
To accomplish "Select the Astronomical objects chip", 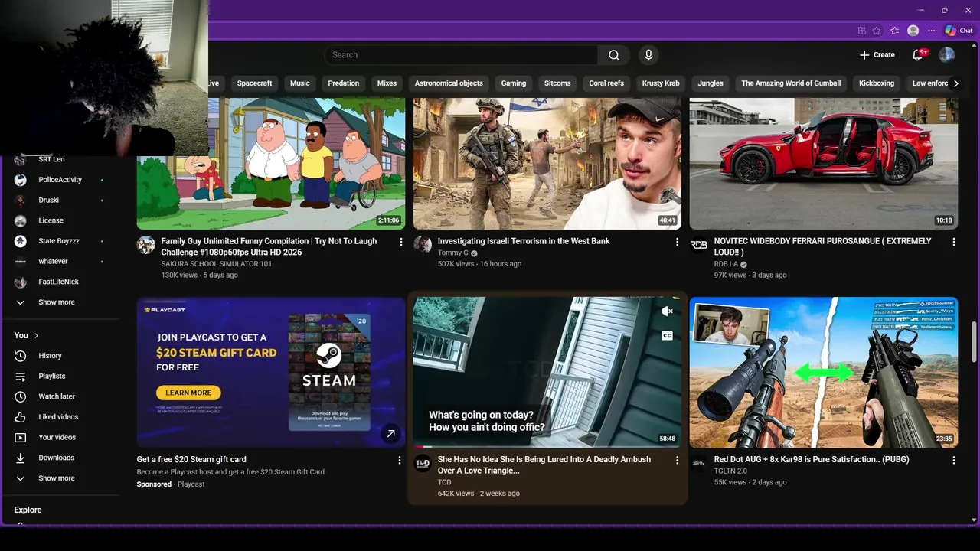I will pyautogui.click(x=449, y=83).
